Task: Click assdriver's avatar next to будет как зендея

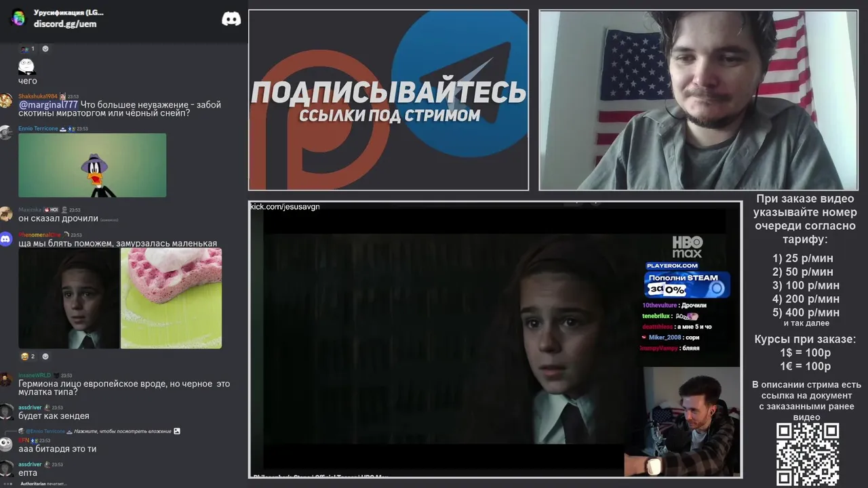Action: (6, 412)
